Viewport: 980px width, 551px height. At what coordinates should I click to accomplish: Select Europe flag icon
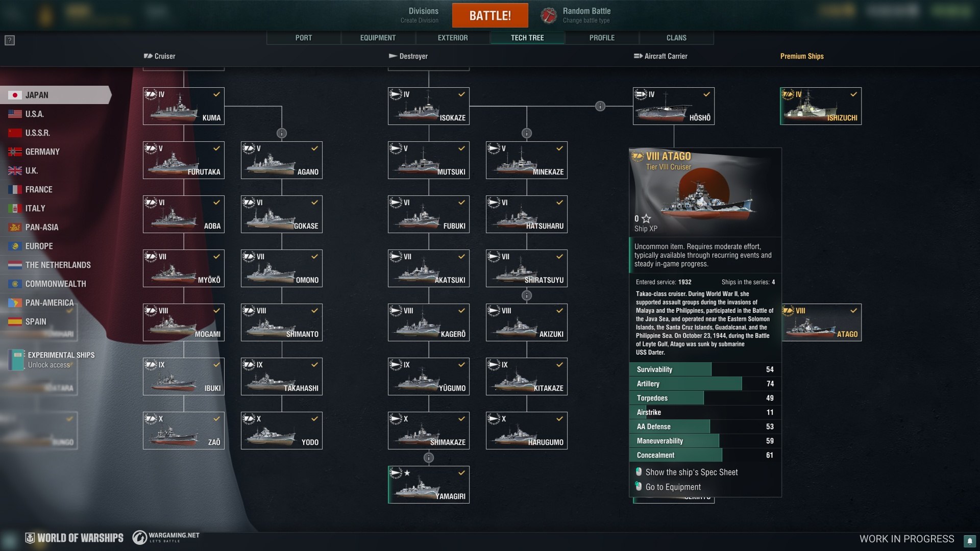coord(15,246)
